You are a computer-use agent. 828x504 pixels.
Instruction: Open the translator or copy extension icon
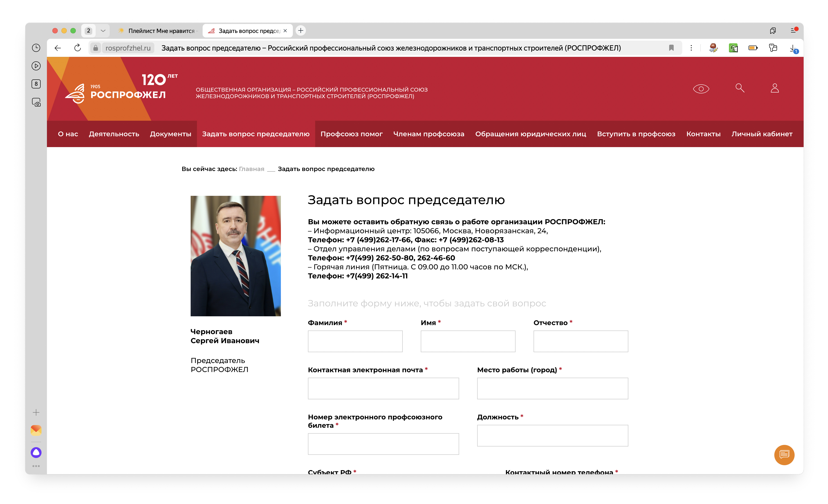[773, 48]
